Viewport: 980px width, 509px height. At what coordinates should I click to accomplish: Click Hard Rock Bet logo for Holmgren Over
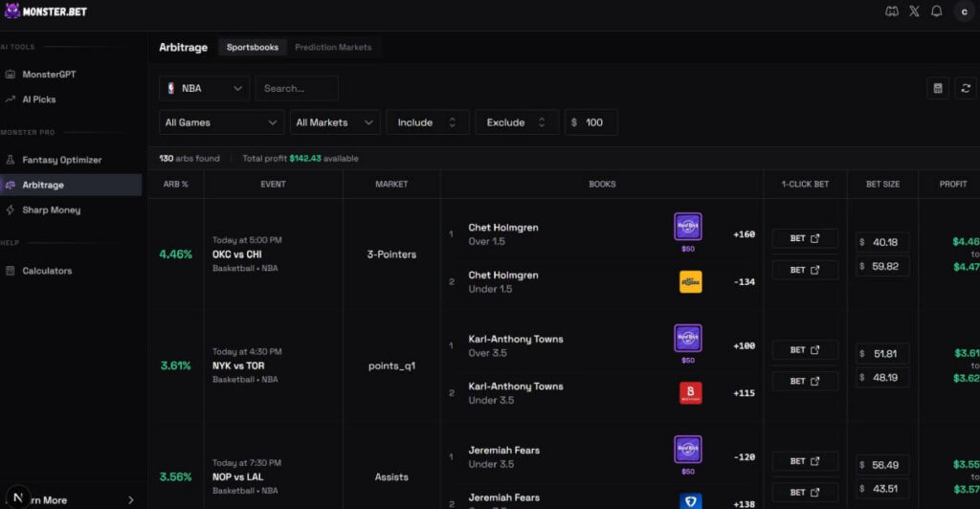687,227
